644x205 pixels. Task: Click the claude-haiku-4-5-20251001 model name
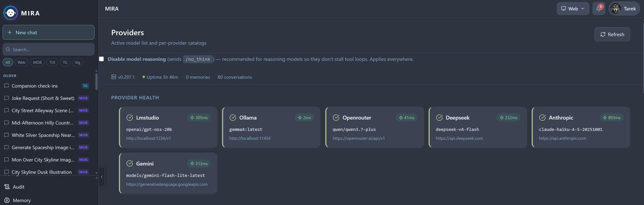(571, 129)
